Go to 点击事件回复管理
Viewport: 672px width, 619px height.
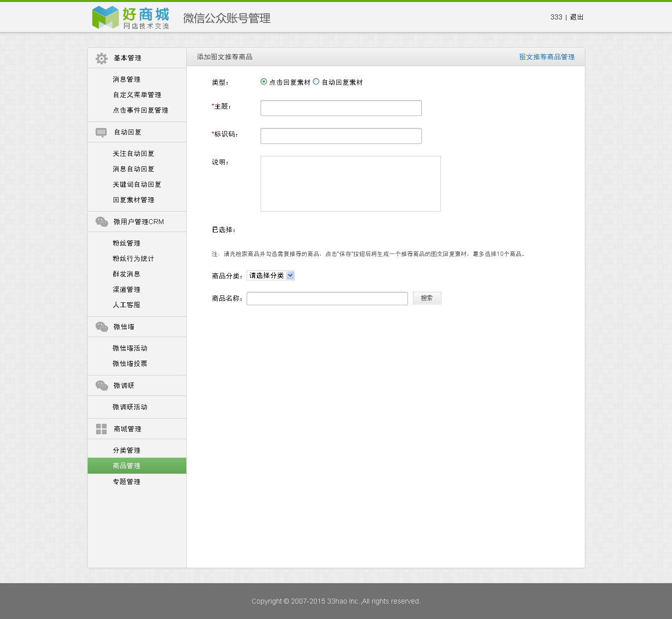pos(140,110)
